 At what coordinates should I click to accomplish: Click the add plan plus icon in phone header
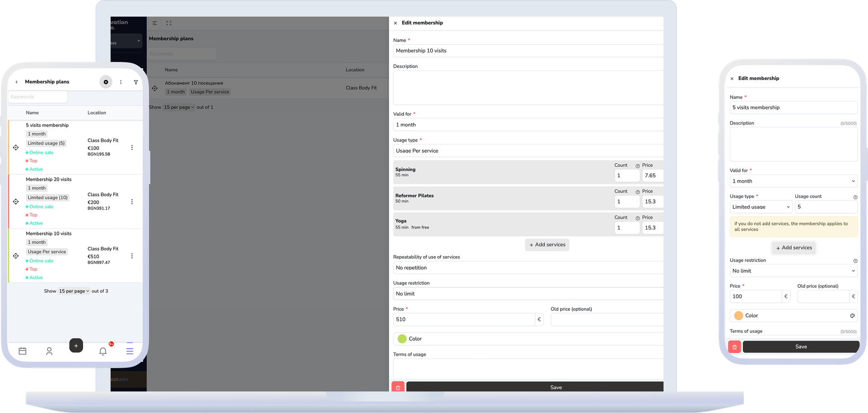click(106, 82)
